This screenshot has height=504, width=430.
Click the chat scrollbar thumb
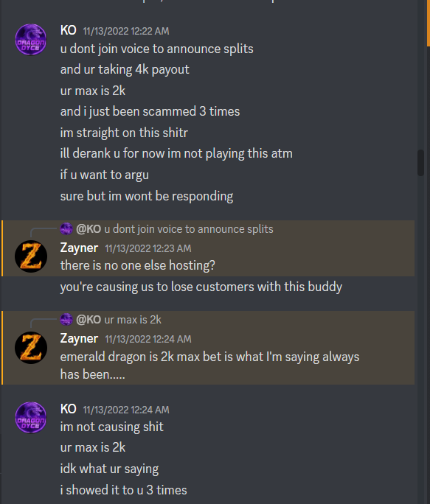(x=420, y=163)
